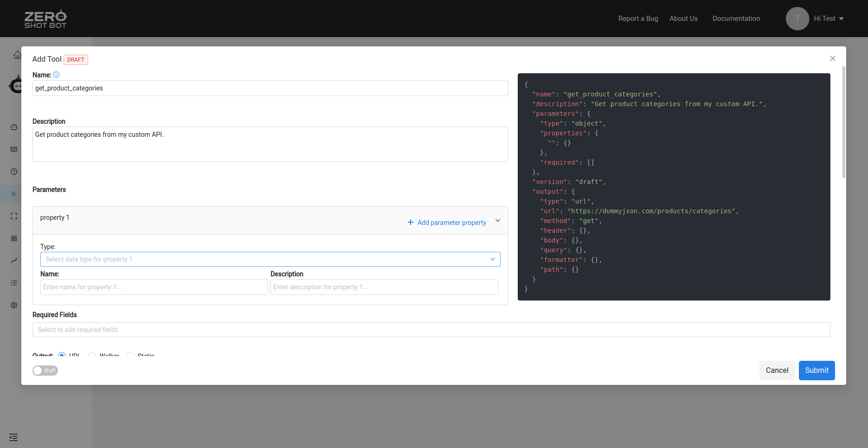
Task: Open the analytics trend chart icon
Action: click(14, 261)
